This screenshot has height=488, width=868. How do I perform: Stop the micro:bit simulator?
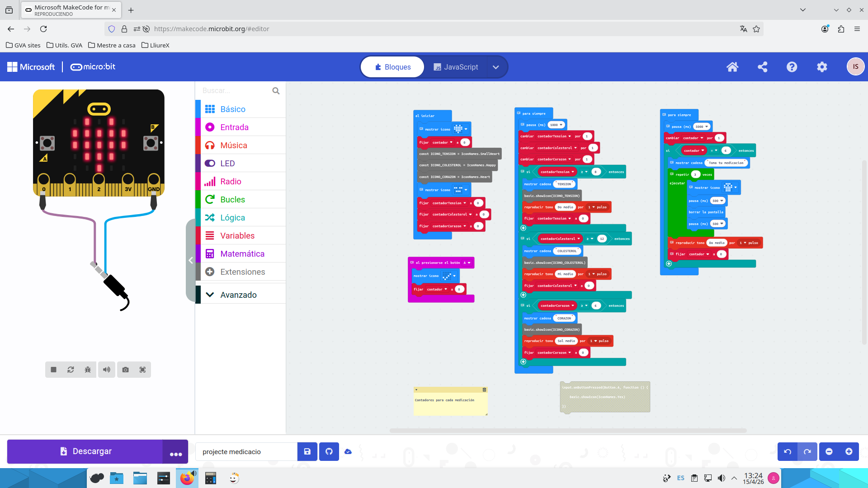pos(53,370)
